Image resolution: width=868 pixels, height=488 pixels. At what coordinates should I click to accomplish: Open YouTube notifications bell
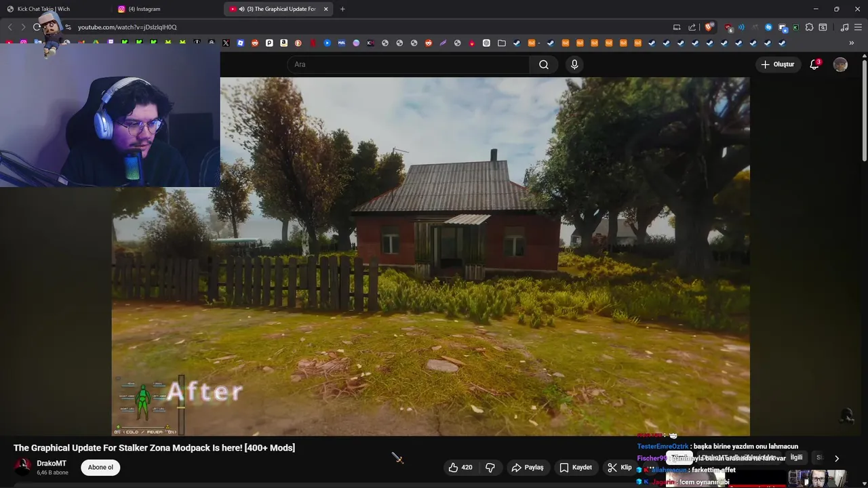point(814,64)
